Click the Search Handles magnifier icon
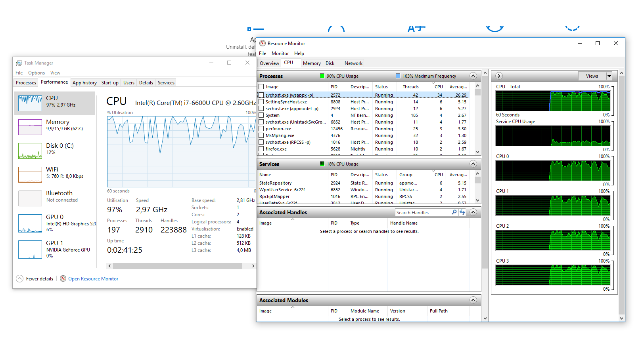644x362 pixels. click(454, 212)
